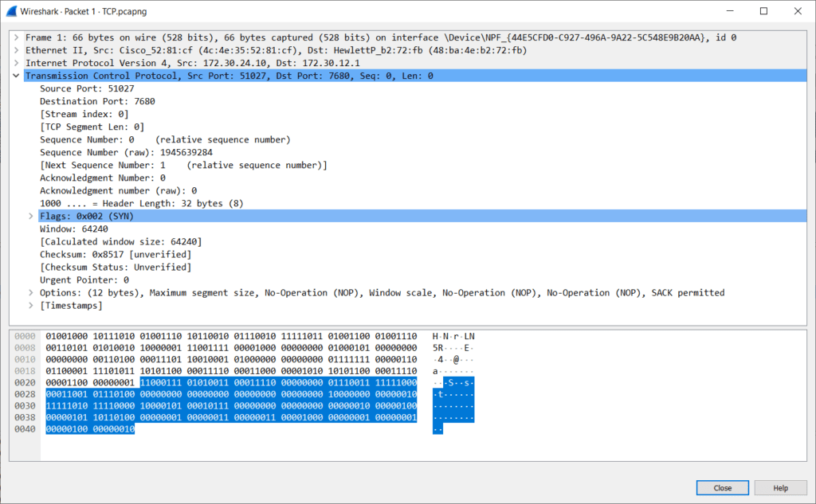Click the 0000 offset in the bytes pane

click(25, 337)
